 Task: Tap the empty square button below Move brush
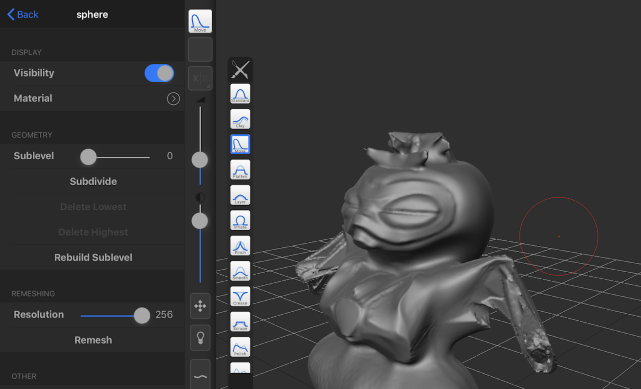click(200, 50)
